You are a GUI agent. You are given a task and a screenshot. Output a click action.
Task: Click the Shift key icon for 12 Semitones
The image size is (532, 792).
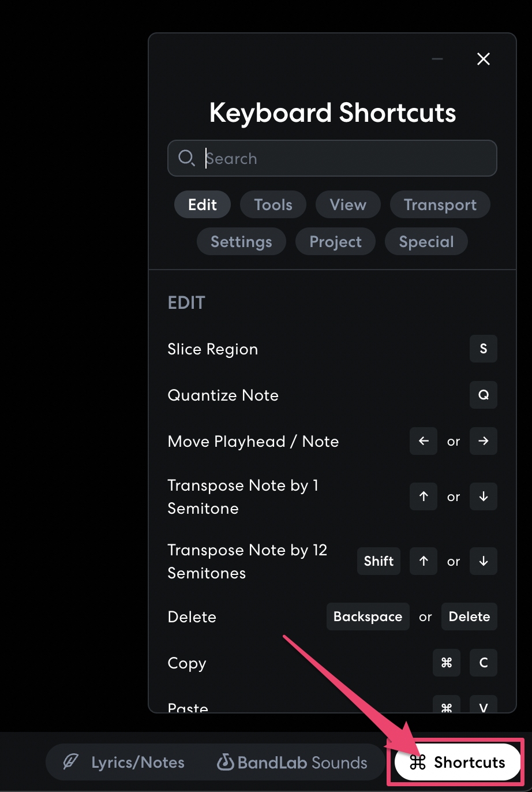pyautogui.click(x=379, y=561)
